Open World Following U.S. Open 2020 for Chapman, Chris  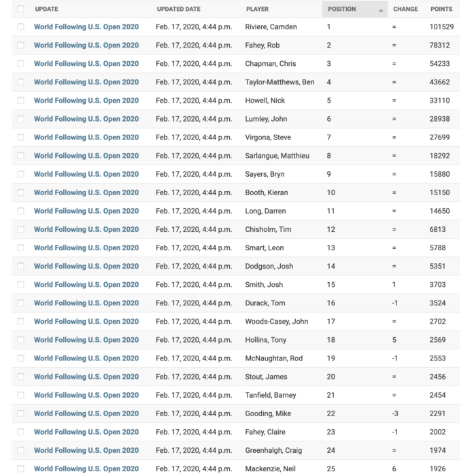click(86, 64)
